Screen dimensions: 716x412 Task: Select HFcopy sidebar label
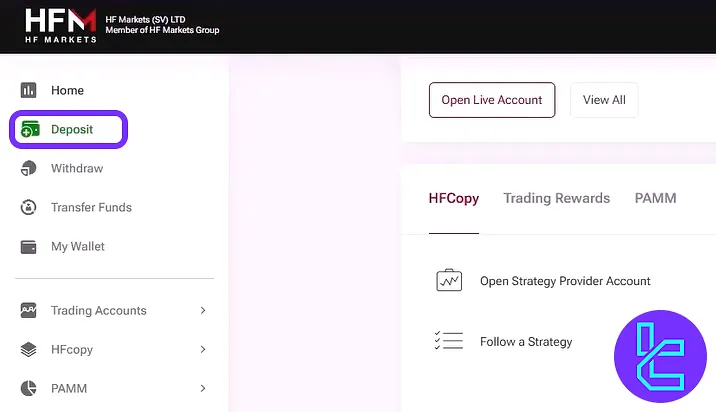72,349
